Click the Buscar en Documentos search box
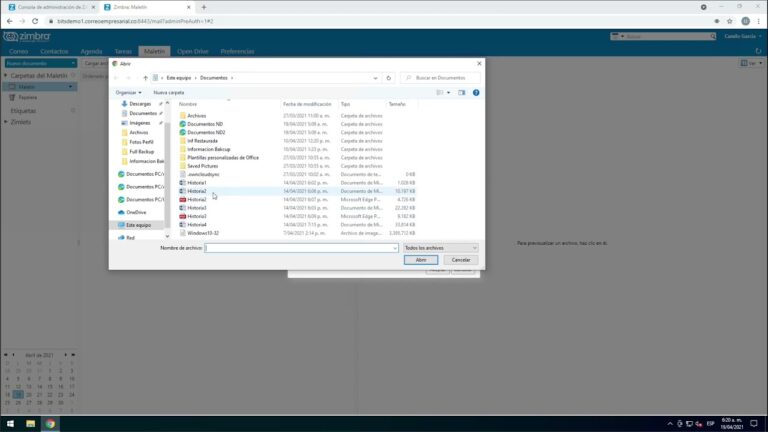Screen dimensions: 768x432 440,78
